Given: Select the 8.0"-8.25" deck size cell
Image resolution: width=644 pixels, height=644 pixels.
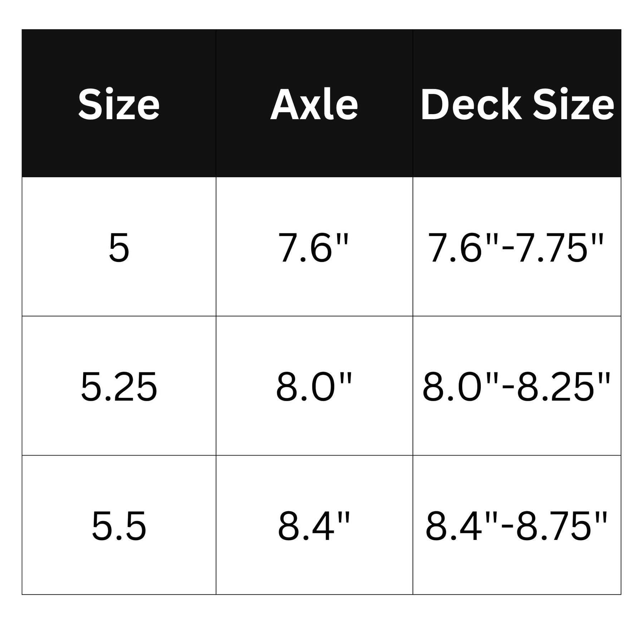Looking at the screenshot, I should pos(517,386).
